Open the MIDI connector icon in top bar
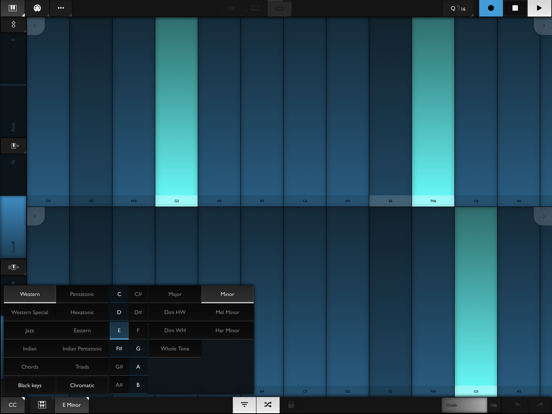552x414 pixels. pyautogui.click(x=37, y=8)
